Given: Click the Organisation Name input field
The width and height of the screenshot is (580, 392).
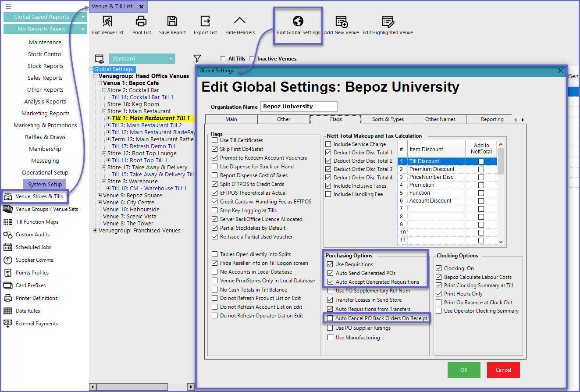Looking at the screenshot, I should 299,107.
